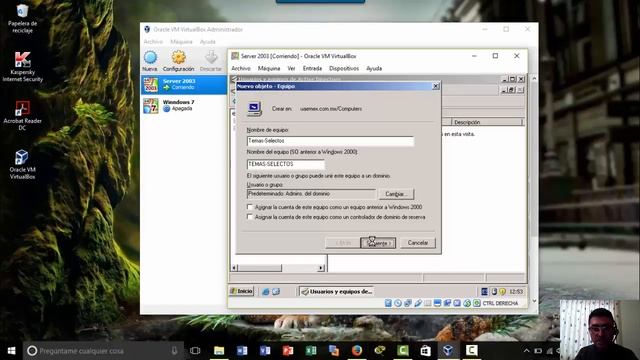Click the Windows Start button

tap(11, 351)
